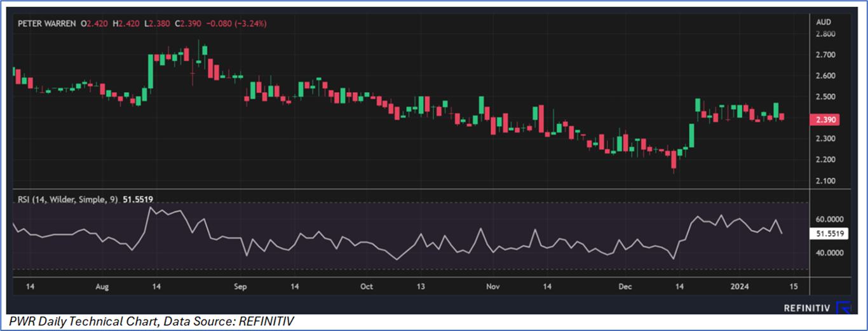
Task: Click the AUD currency label
Action: [824, 22]
